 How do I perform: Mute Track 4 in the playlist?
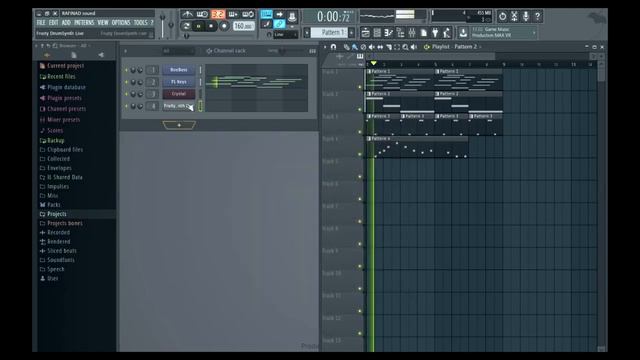coord(360,154)
